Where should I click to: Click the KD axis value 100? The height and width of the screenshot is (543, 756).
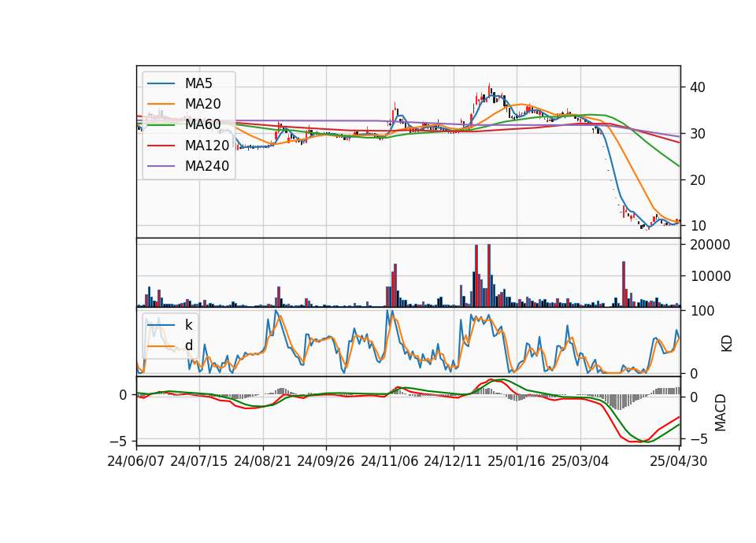(702, 311)
